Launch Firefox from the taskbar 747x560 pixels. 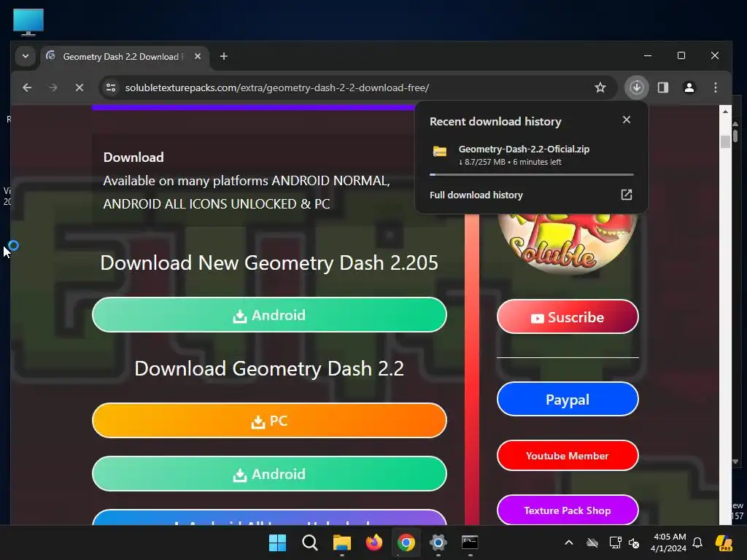pyautogui.click(x=374, y=542)
